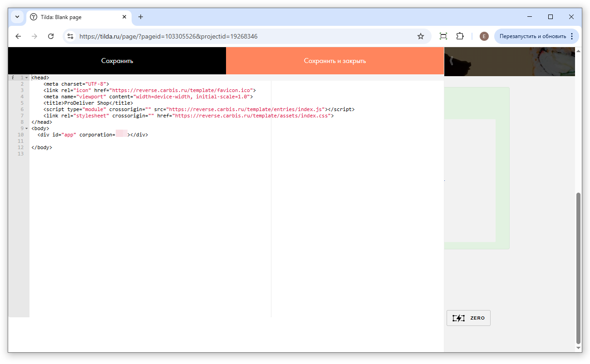Bookmark this page with the star icon
Screen dimensions: 590x364
pyautogui.click(x=421, y=36)
